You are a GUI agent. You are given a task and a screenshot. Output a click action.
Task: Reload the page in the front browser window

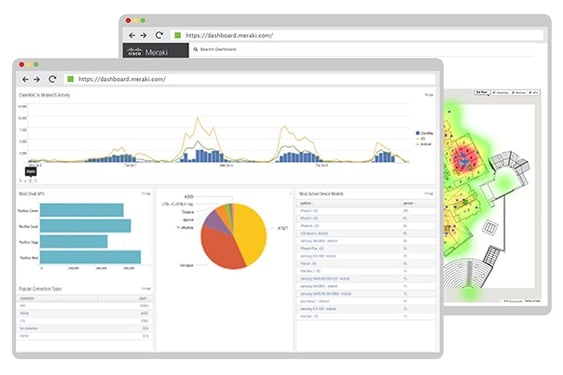point(52,79)
